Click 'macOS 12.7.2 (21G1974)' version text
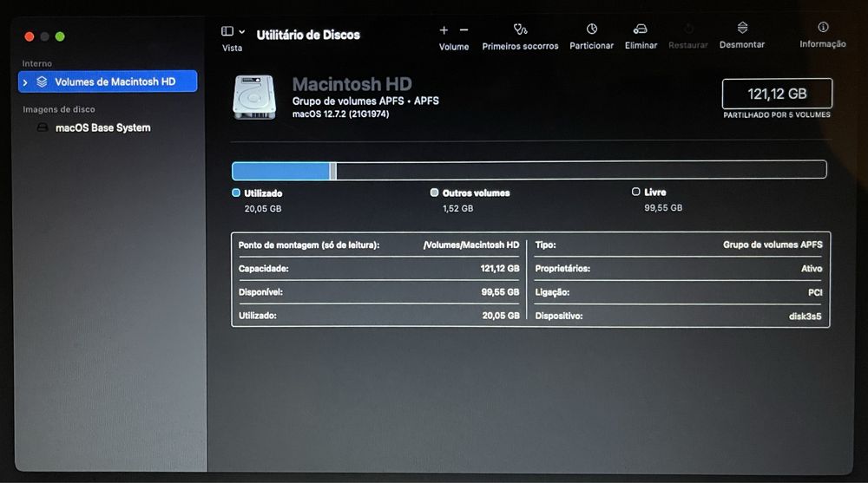 coord(340,114)
